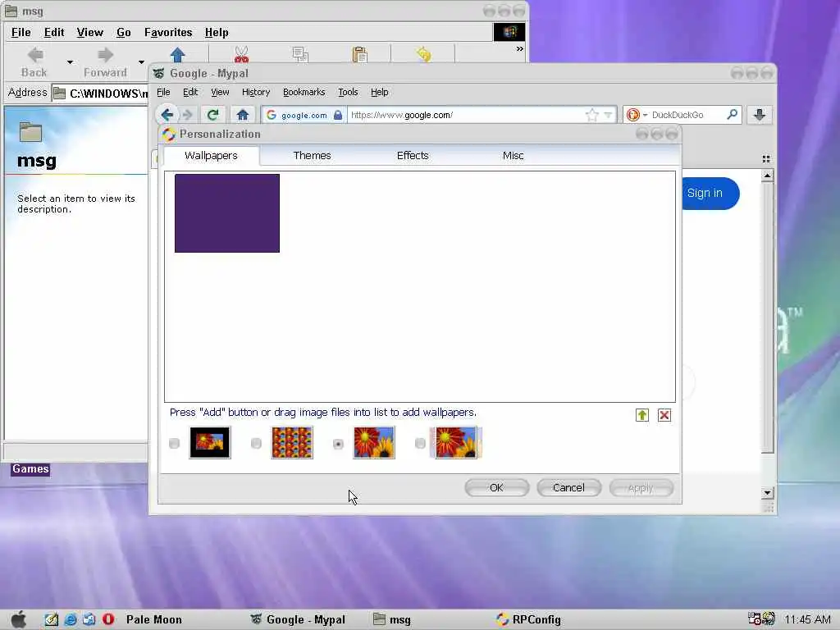The image size is (840, 630).
Task: Click the centered flower preview thumbnail
Action: pos(210,442)
